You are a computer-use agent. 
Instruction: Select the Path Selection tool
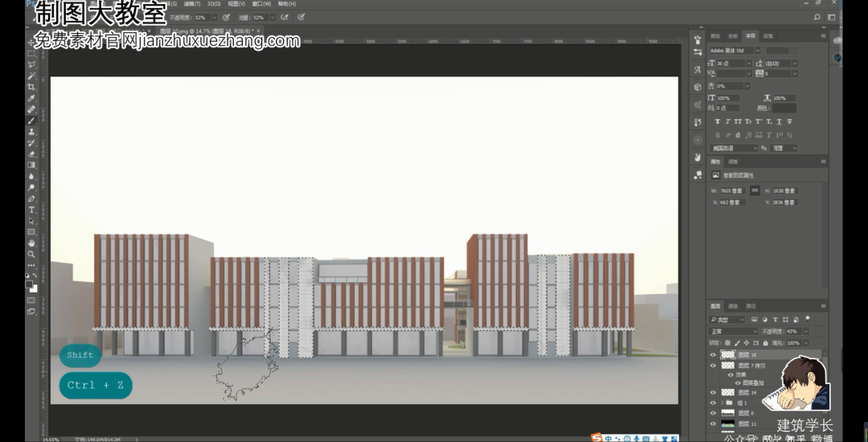coord(31,221)
